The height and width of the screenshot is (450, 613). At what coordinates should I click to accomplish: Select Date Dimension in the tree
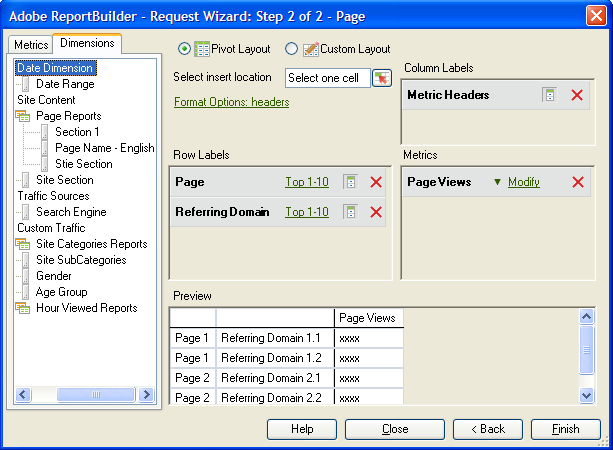[55, 68]
